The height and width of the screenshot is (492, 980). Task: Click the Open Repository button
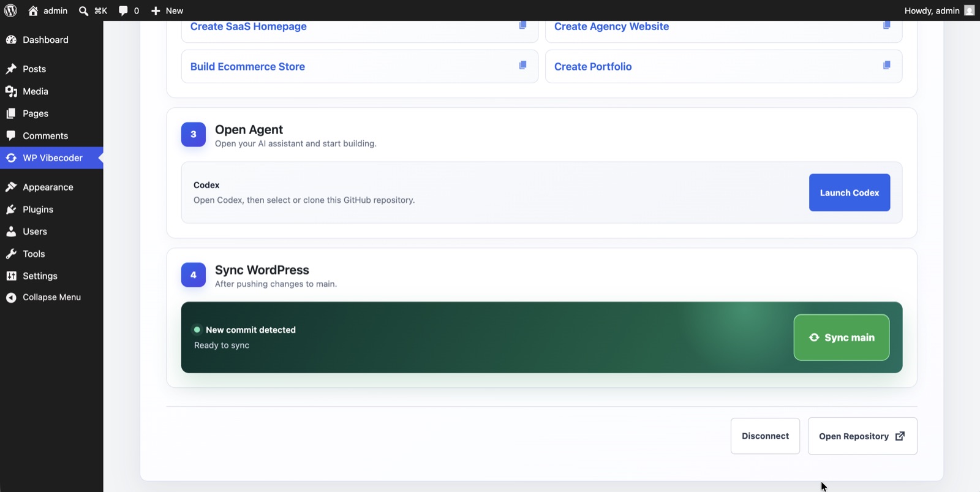[862, 436]
